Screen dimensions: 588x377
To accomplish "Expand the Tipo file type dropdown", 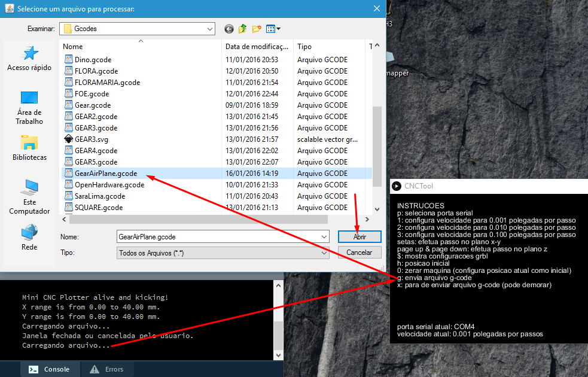I will (324, 253).
